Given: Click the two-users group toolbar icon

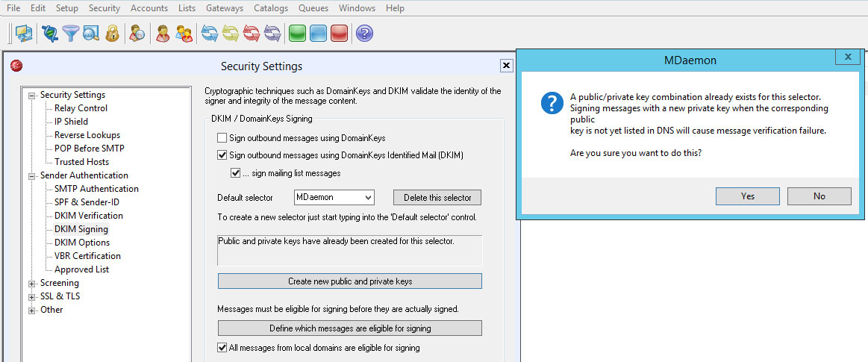Looking at the screenshot, I should pyautogui.click(x=184, y=34).
